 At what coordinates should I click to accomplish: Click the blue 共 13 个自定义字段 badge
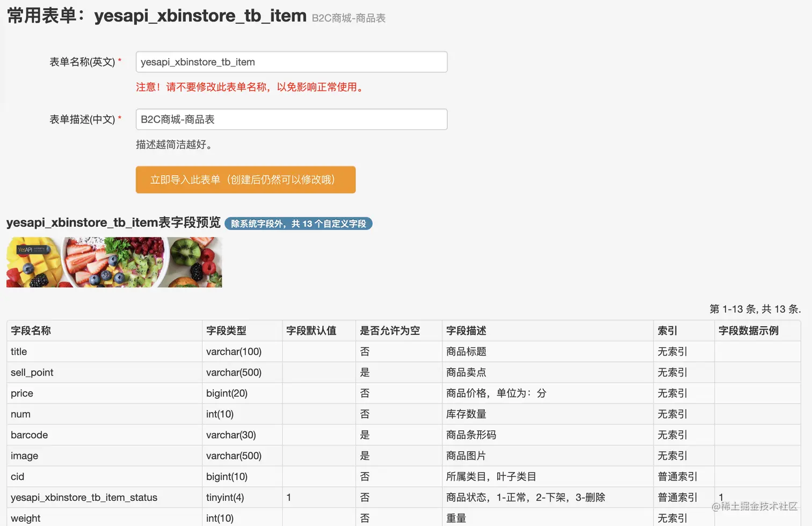298,224
